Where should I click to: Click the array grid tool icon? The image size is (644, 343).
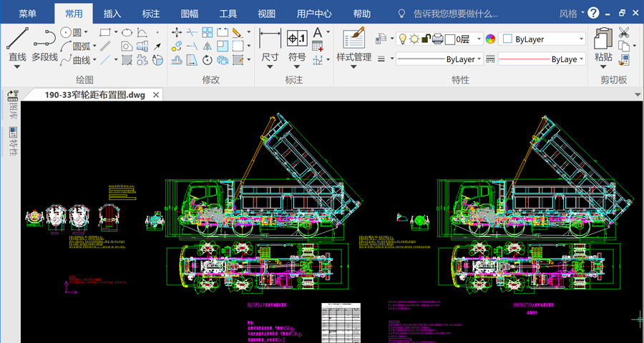[208, 32]
